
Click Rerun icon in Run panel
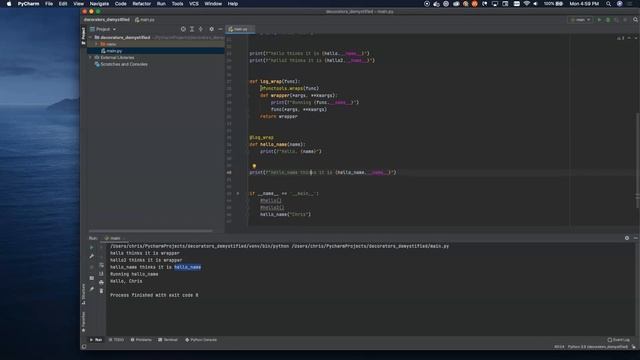[x=91, y=247]
